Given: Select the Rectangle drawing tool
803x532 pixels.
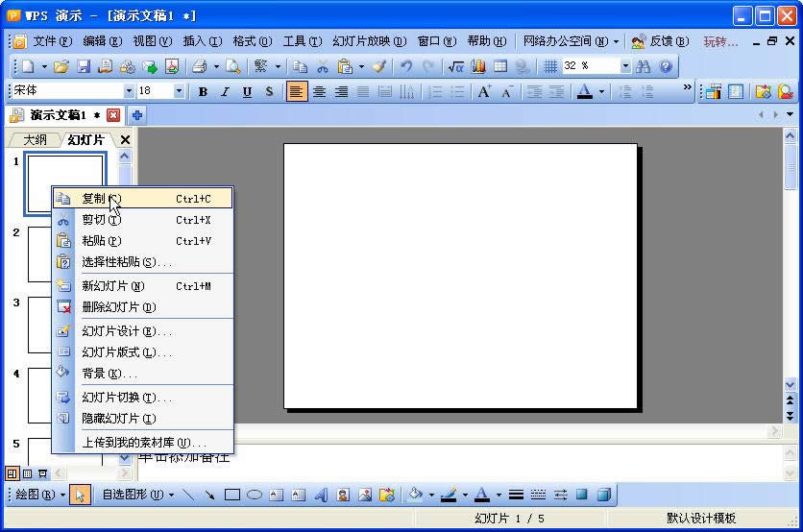Looking at the screenshot, I should (232, 495).
